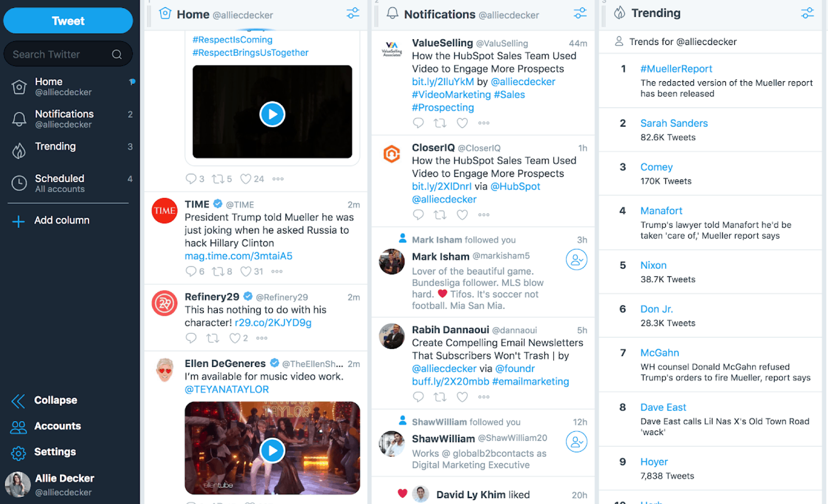
Task: Open @TEYANATAYLOR mention
Action: (226, 389)
